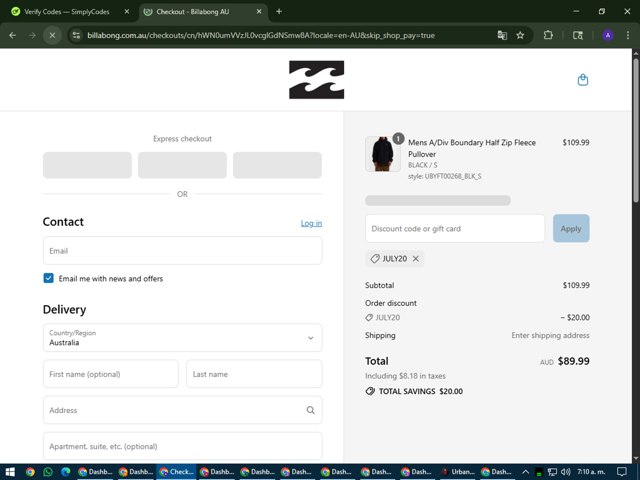Viewport: 640px width, 480px height.
Task: Bookmark this page with the star icon
Action: pos(520,36)
